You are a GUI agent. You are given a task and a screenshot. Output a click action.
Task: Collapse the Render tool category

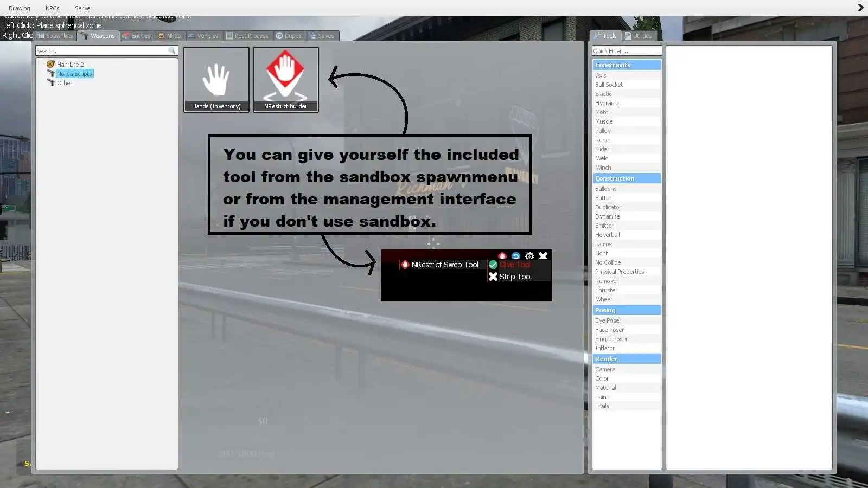(626, 359)
